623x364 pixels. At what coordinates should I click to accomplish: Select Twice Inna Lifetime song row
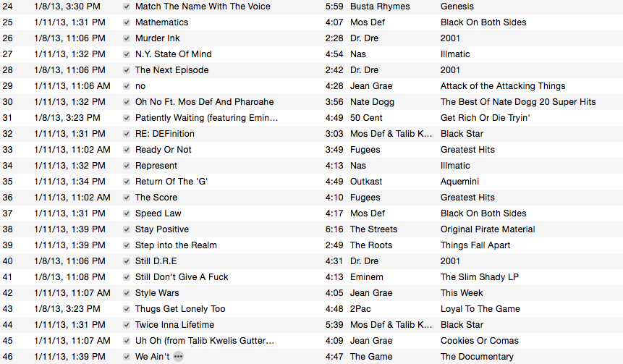(x=311, y=325)
